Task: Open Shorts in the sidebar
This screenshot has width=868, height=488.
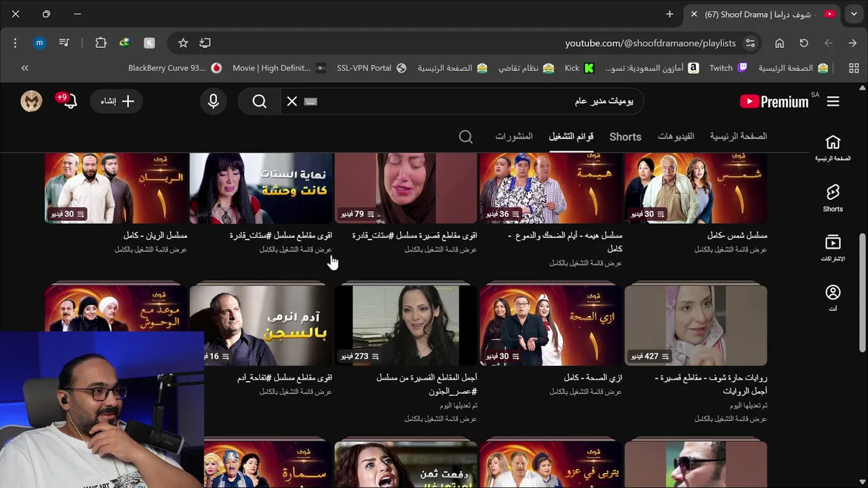Action: tap(833, 198)
